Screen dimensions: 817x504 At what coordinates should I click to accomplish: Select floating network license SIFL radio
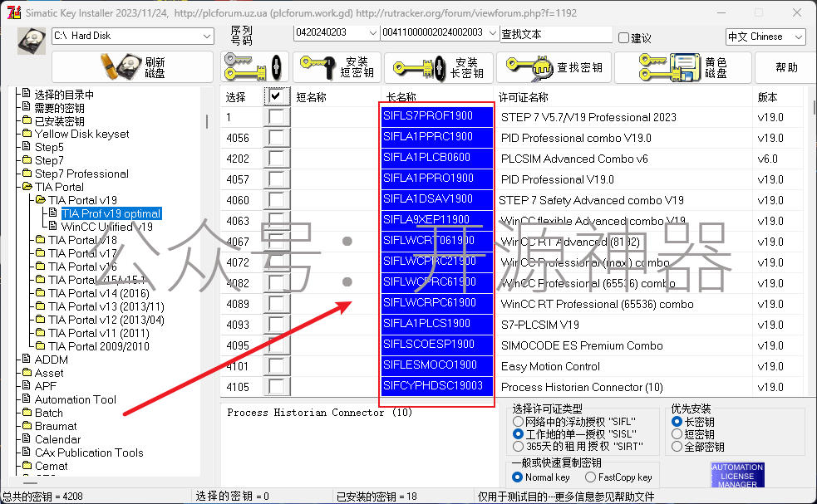(518, 421)
